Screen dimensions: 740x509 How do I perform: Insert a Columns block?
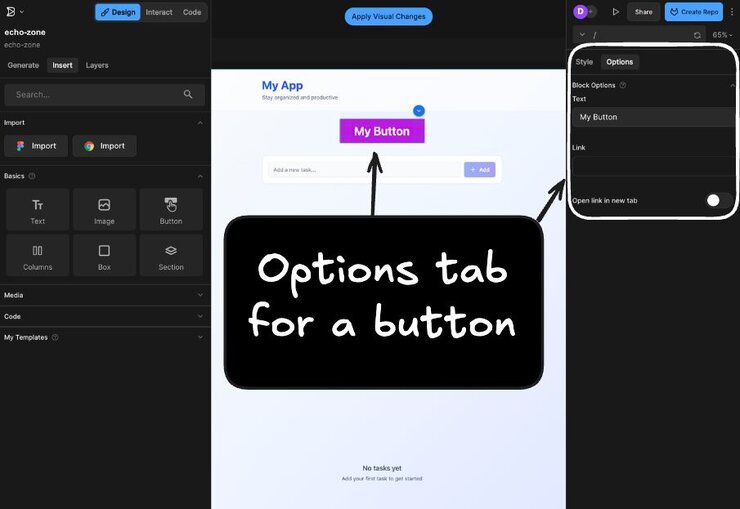[x=38, y=256]
